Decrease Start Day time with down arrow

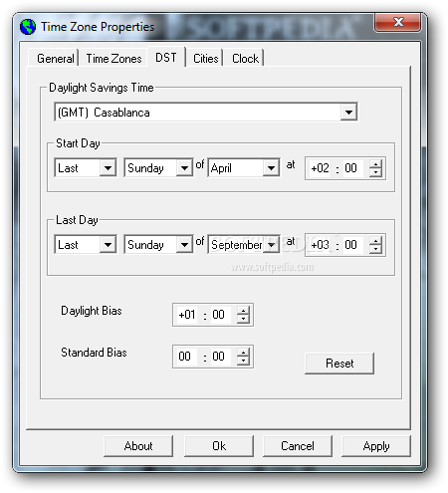375,172
